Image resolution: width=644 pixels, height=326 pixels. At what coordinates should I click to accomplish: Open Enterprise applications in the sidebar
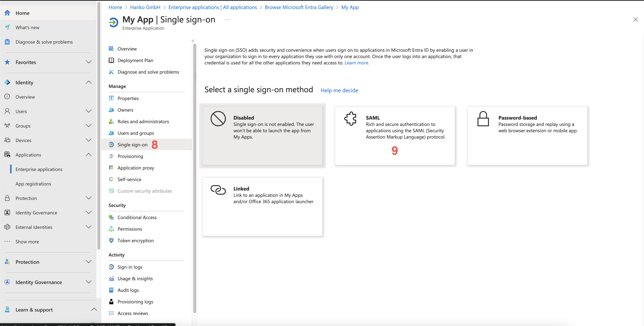coord(39,169)
